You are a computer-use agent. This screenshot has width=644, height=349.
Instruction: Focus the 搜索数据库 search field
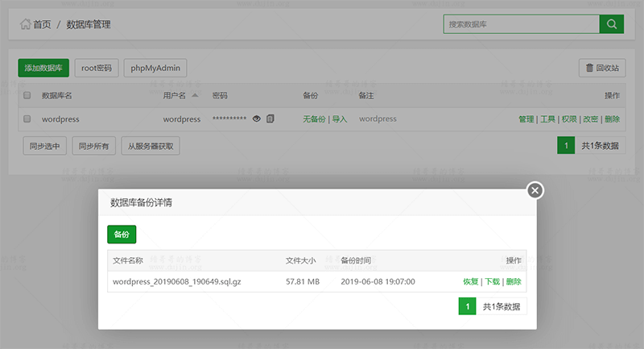point(522,24)
